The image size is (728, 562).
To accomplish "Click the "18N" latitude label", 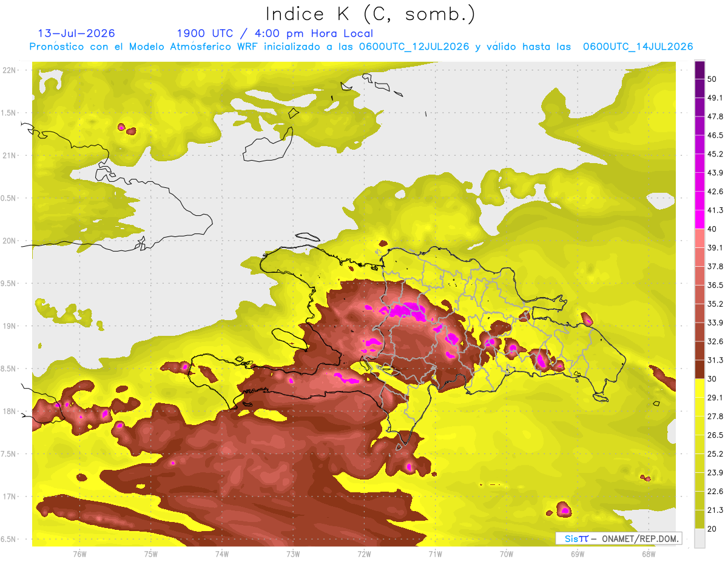I will click(x=9, y=412).
